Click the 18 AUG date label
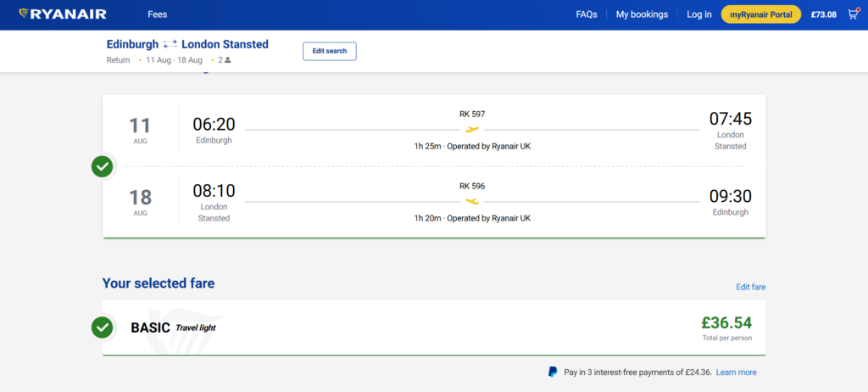This screenshot has height=392, width=868. 140,202
